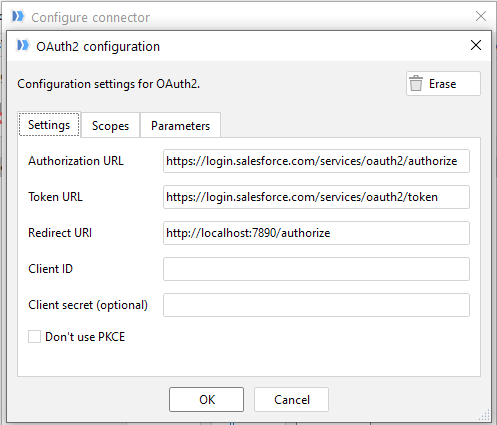Screen dimensions: 497x425
Task: Focus the Authorization URL field
Action: (316, 161)
